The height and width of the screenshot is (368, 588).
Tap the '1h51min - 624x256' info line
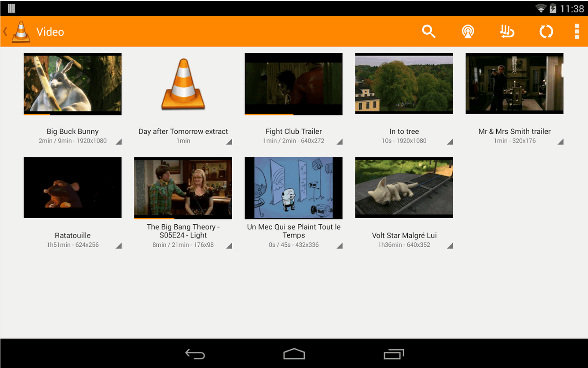tap(73, 245)
